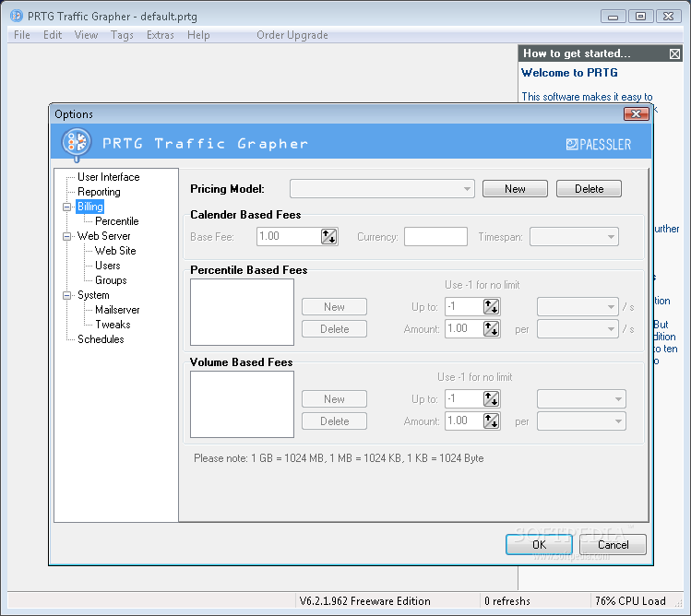Open the Volume per unit dropdown
The height and width of the screenshot is (616, 691).
[x=581, y=421]
